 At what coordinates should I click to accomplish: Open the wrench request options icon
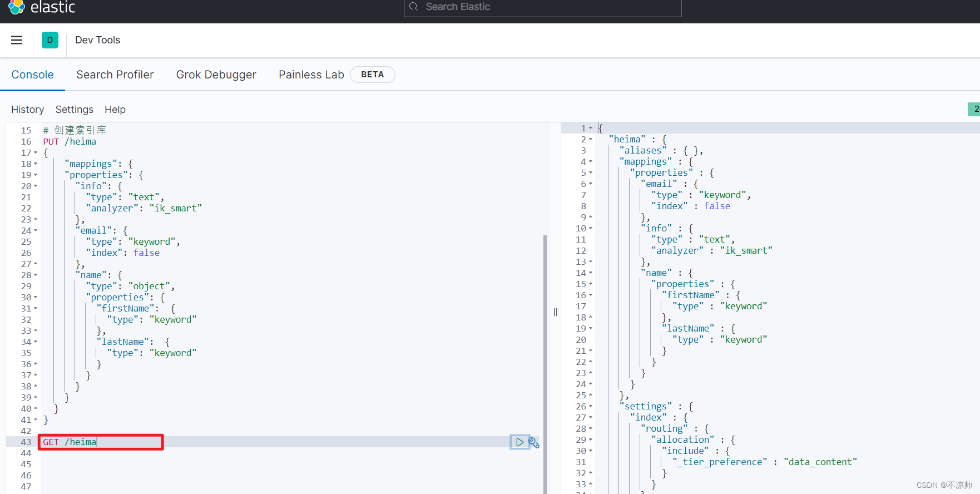534,443
